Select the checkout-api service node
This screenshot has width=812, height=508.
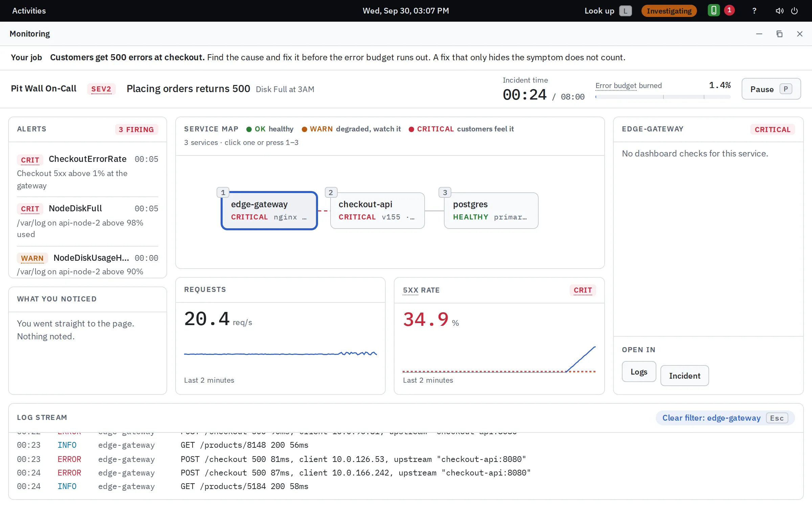click(377, 210)
